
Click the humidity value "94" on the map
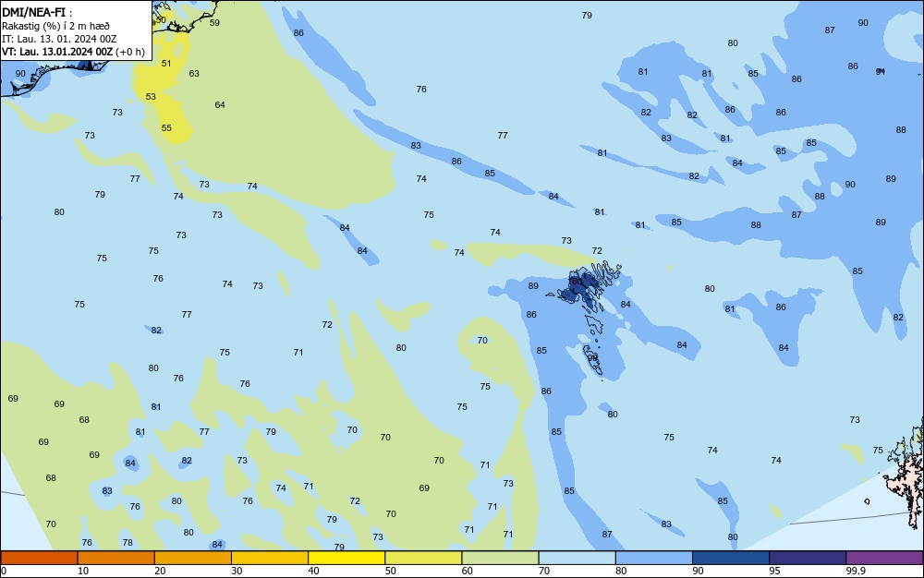coord(881,71)
